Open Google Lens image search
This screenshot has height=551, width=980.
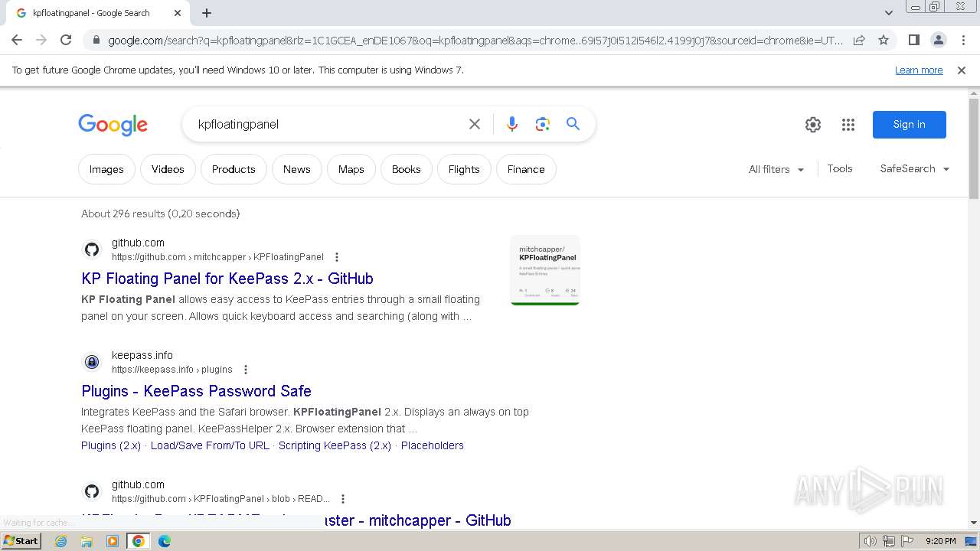coord(543,124)
